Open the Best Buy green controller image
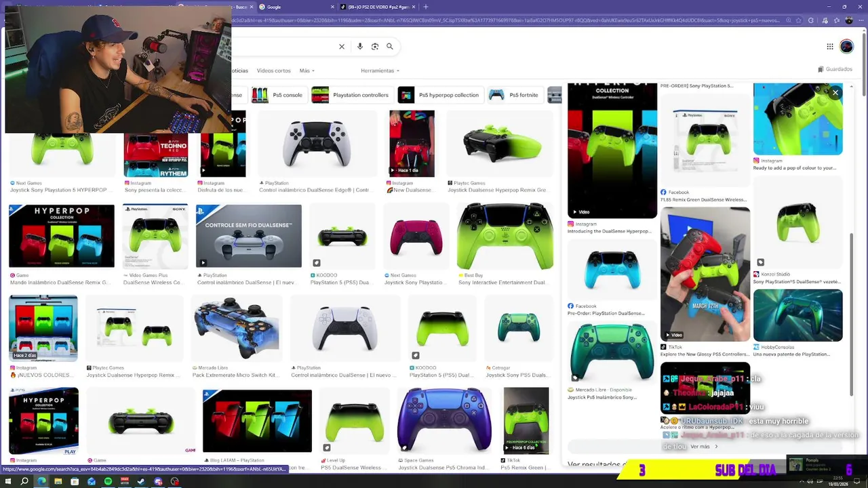868x488 pixels. (x=505, y=236)
